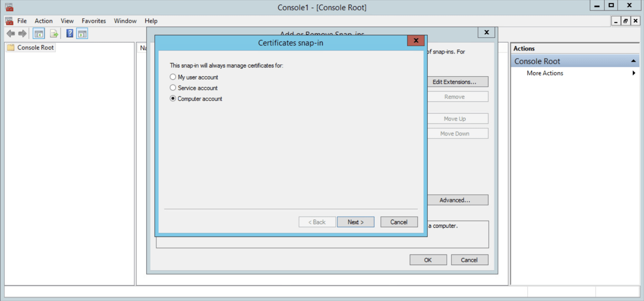
Task: Click the Actions pane header
Action: tap(575, 48)
